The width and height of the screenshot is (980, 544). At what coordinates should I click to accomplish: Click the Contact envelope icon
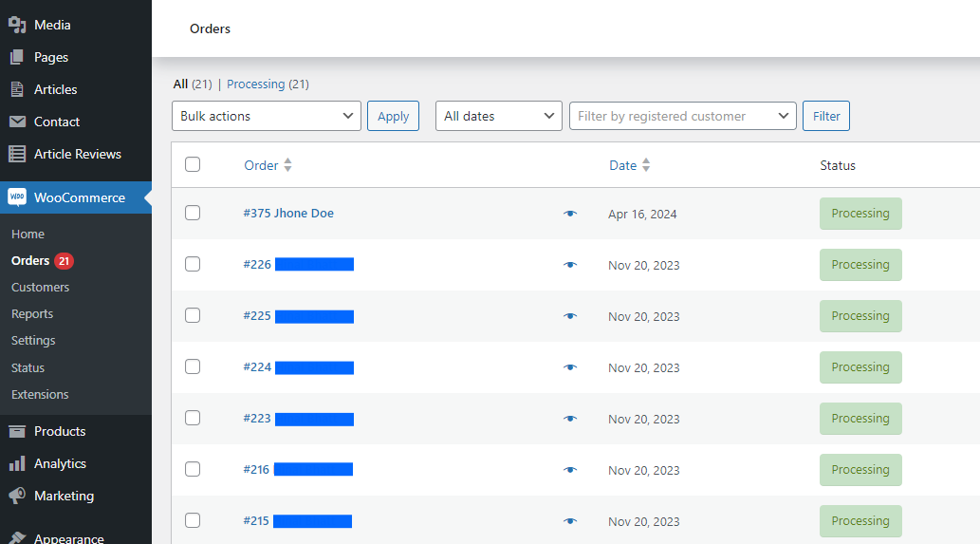point(17,122)
